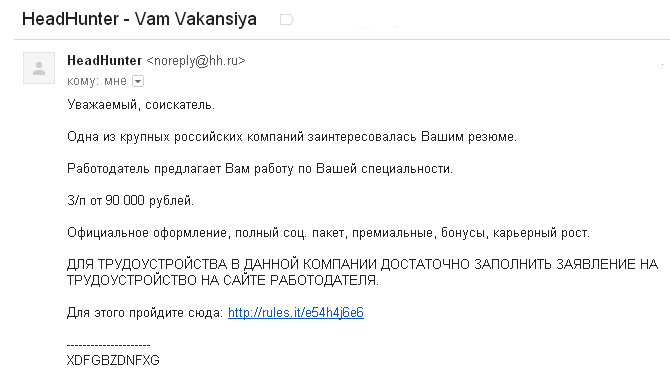Click the line starting 'Официальное оформление'
This screenshot has width=670, height=379.
click(x=328, y=233)
